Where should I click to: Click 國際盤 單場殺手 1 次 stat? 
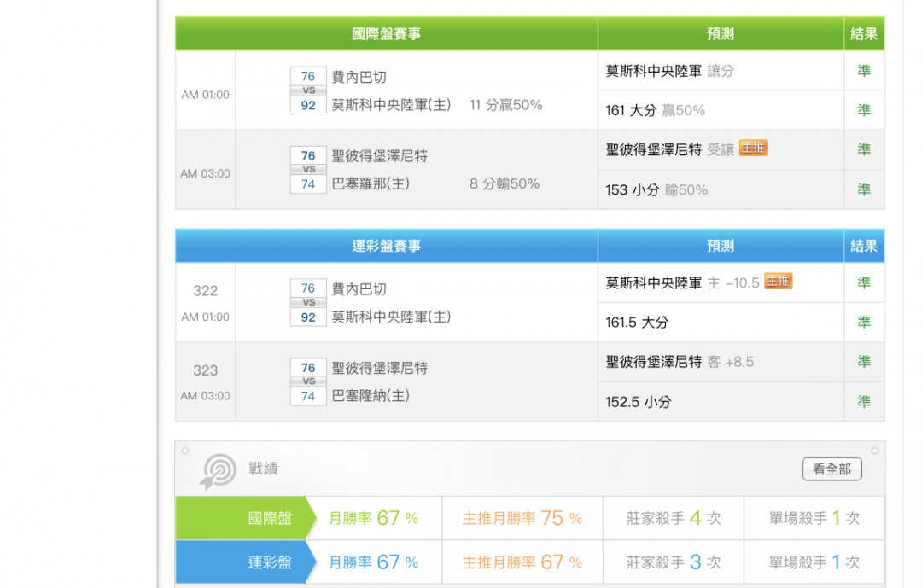pyautogui.click(x=814, y=518)
